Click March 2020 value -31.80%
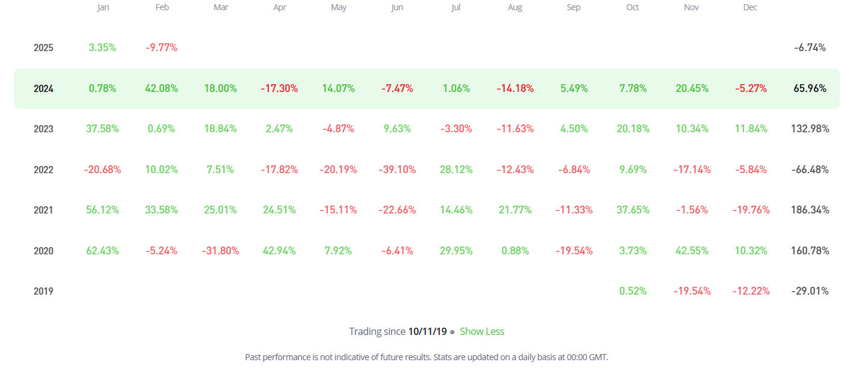The image size is (868, 380). pyautogui.click(x=220, y=251)
